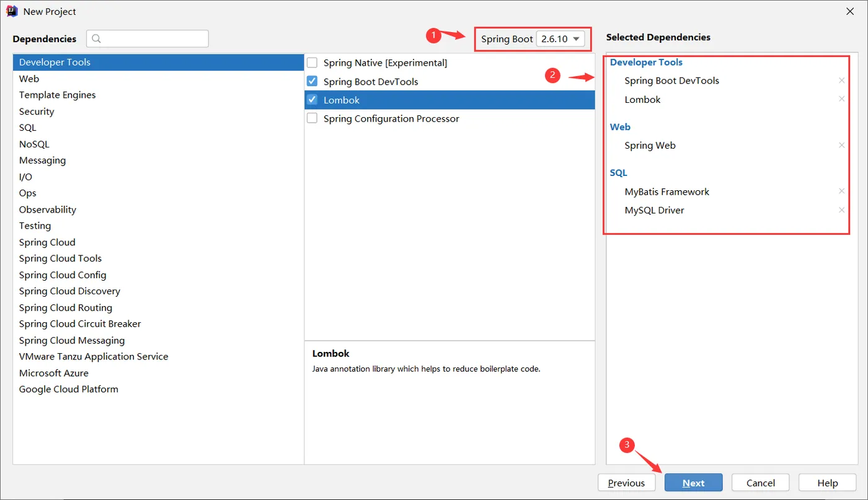Remove Spring Web from selected dependencies
The height and width of the screenshot is (500, 868).
click(x=841, y=146)
